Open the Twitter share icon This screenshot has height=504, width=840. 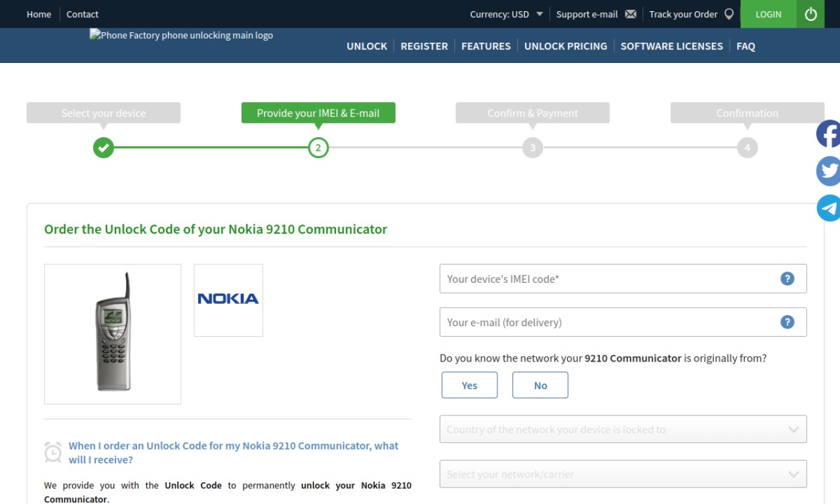tap(828, 171)
